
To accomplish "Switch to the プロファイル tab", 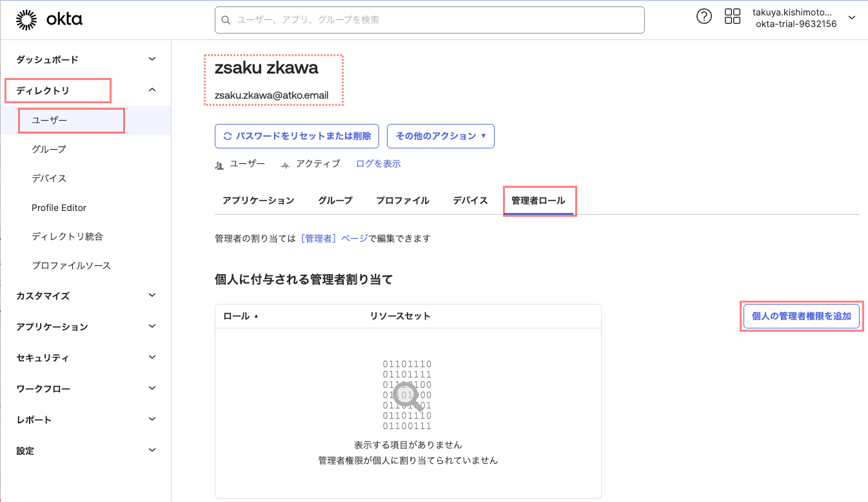I will click(402, 201).
